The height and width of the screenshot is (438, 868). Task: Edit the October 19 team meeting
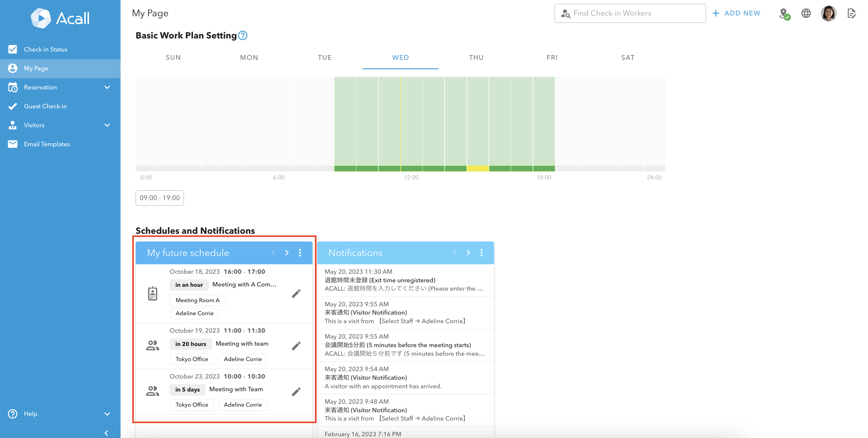[x=296, y=346]
